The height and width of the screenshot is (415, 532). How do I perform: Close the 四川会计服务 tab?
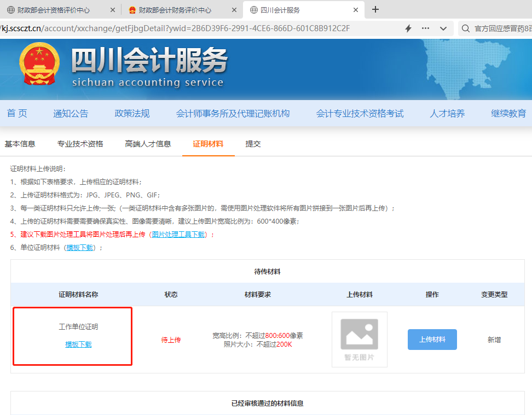point(356,10)
